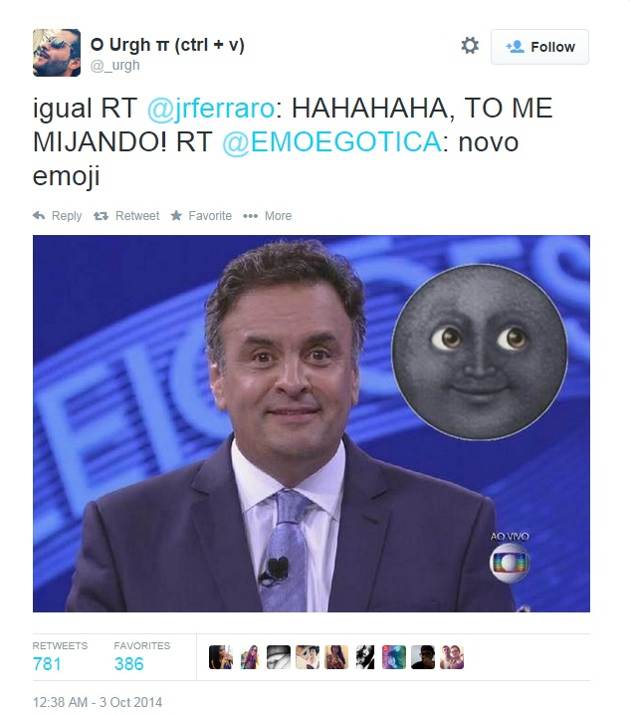Open the @_urgh profile avatar

(x=56, y=52)
